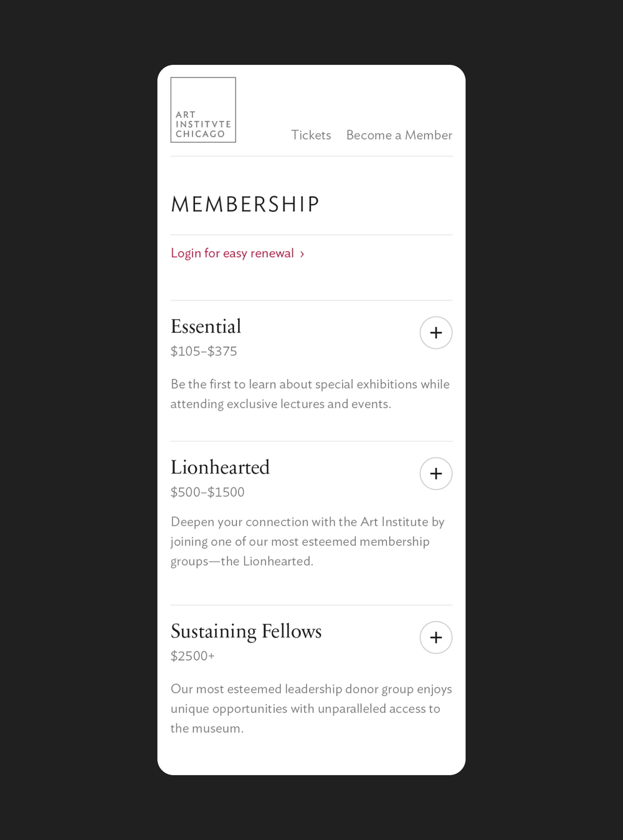623x840 pixels.
Task: Follow the Login for easy renewal link
Action: [232, 254]
